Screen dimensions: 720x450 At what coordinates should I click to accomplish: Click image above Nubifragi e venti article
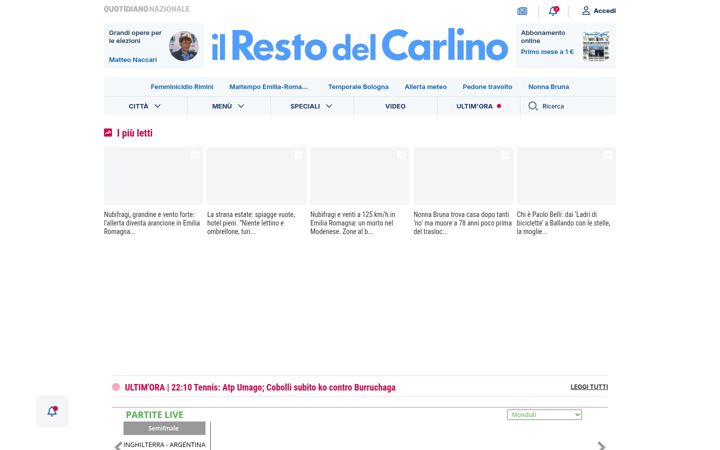360,176
